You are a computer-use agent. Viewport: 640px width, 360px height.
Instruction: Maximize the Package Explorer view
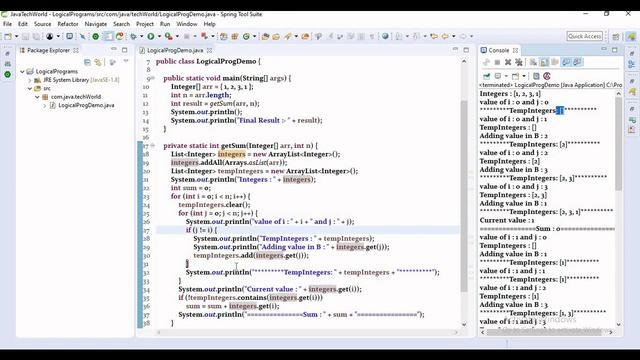coord(124,50)
